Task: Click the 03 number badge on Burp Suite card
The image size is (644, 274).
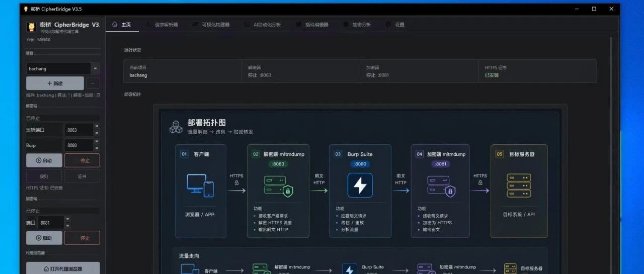Action: click(338, 154)
